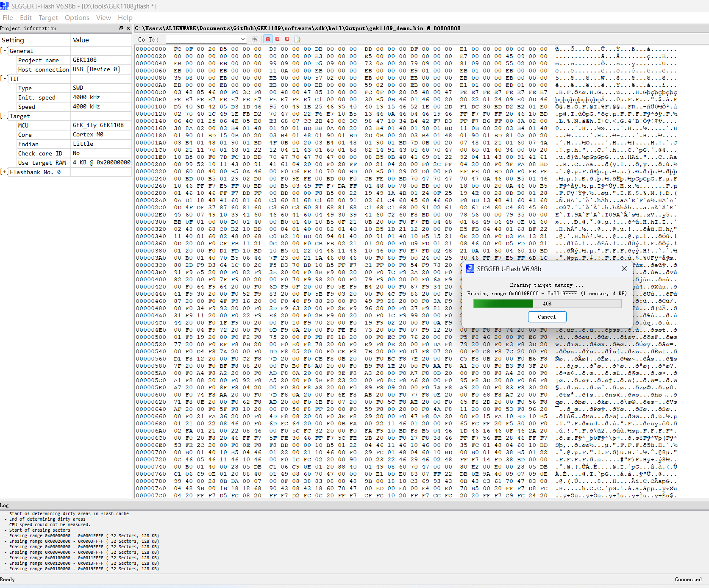
Task: Click the Log panel header
Action: coord(4,505)
